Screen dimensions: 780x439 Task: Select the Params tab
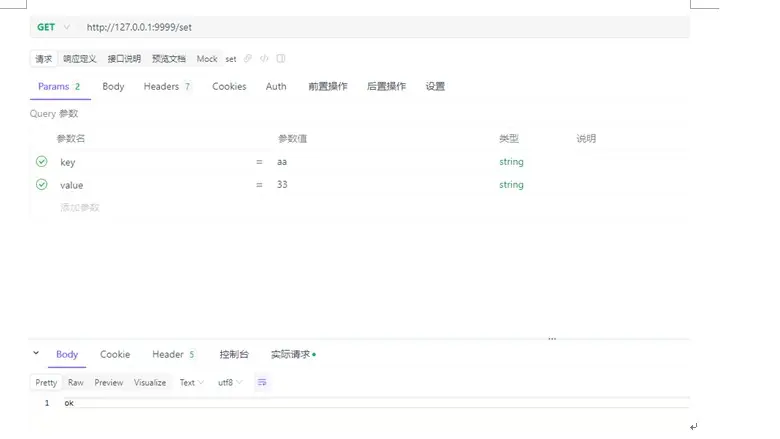click(59, 87)
